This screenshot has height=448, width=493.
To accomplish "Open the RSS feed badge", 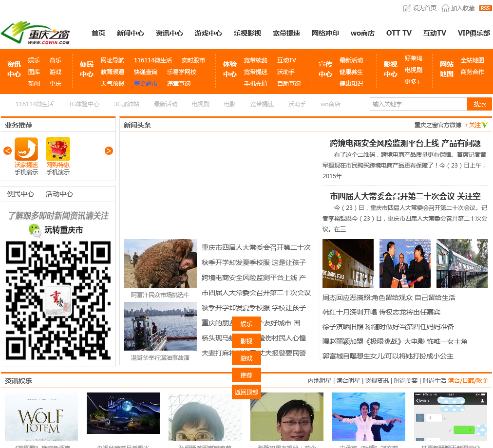I will point(485,8).
